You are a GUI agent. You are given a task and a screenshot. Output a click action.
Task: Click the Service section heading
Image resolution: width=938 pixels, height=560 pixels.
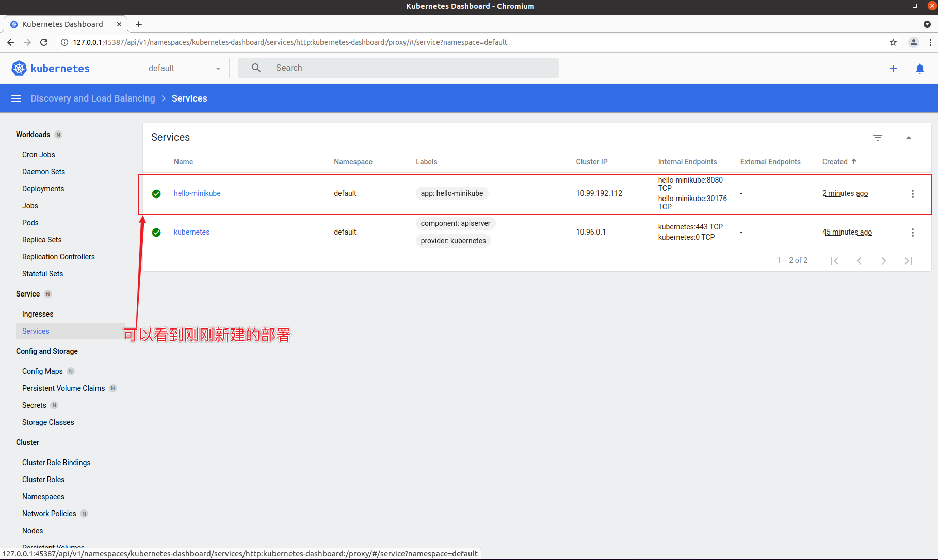[28, 294]
